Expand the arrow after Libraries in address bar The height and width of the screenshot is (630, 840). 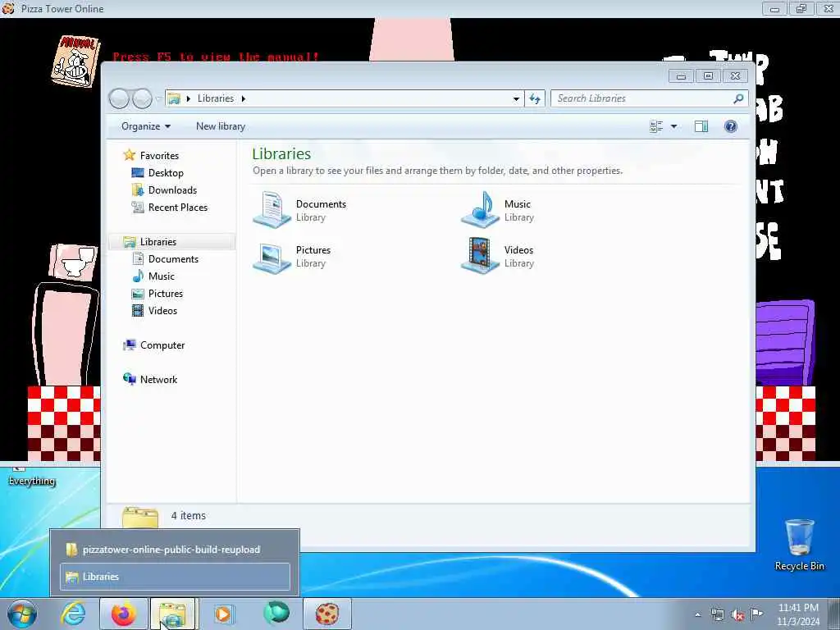pyautogui.click(x=243, y=98)
